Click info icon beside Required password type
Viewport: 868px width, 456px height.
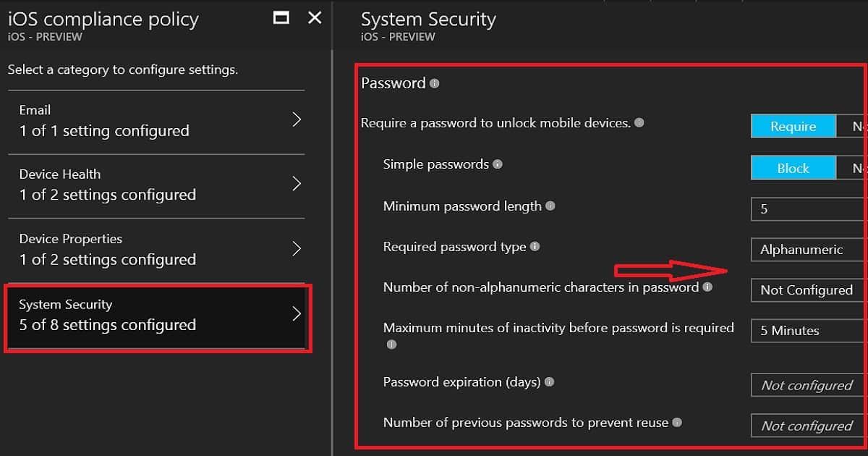(535, 247)
